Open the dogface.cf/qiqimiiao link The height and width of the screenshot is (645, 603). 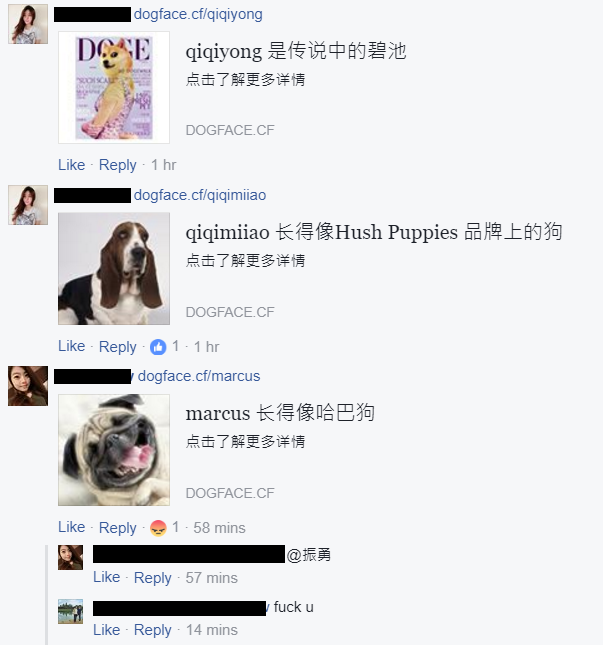[x=200, y=195]
